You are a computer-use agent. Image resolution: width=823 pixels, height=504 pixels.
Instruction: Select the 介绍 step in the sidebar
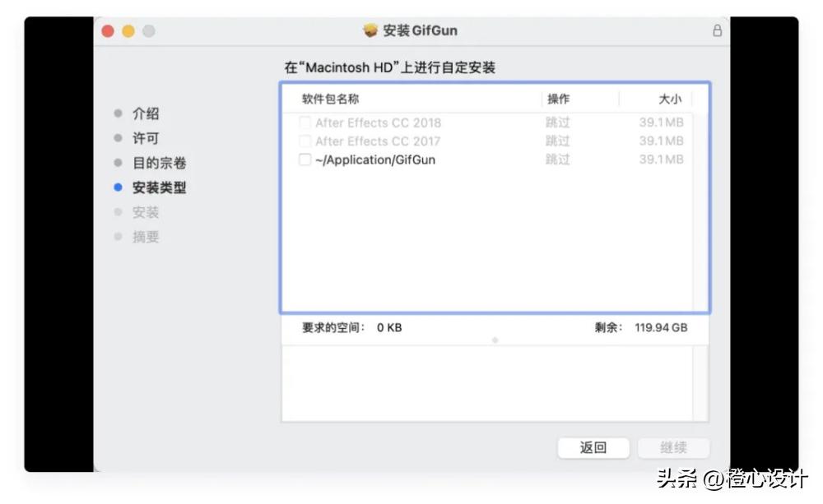pyautogui.click(x=146, y=113)
